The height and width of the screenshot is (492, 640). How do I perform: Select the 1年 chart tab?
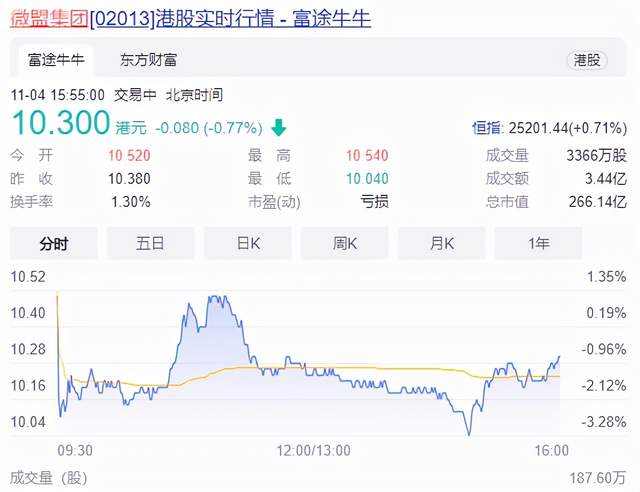pyautogui.click(x=538, y=243)
